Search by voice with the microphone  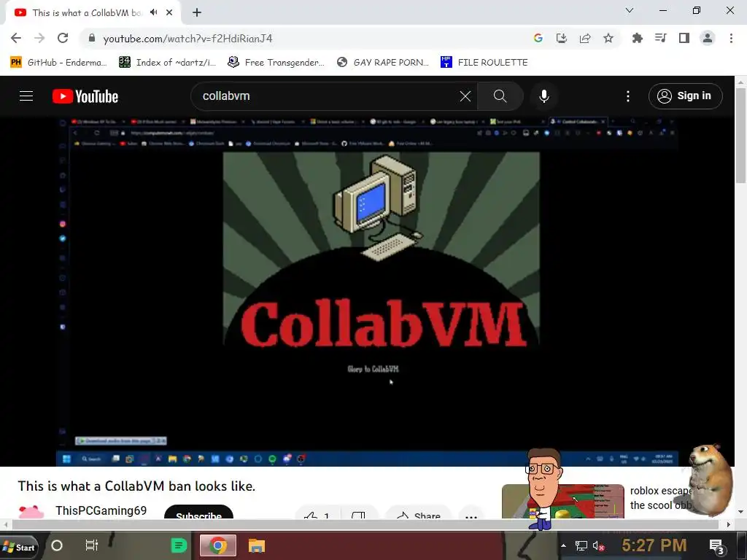click(x=544, y=96)
